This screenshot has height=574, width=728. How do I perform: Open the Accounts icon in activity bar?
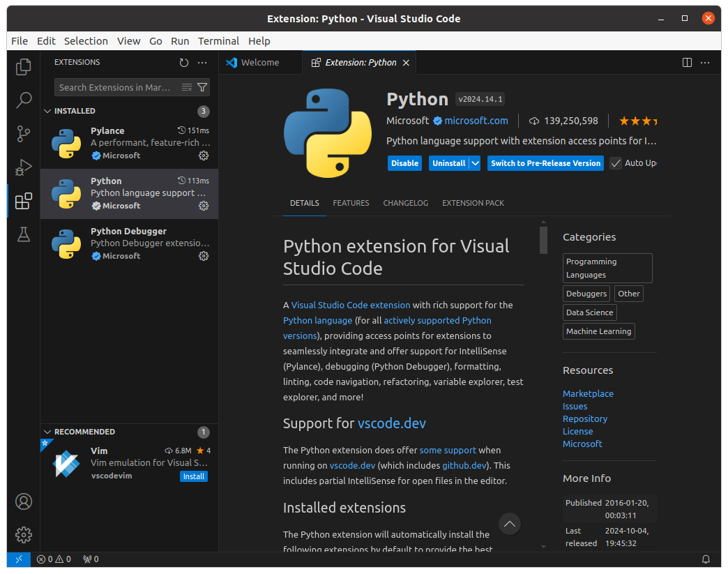tap(23, 501)
